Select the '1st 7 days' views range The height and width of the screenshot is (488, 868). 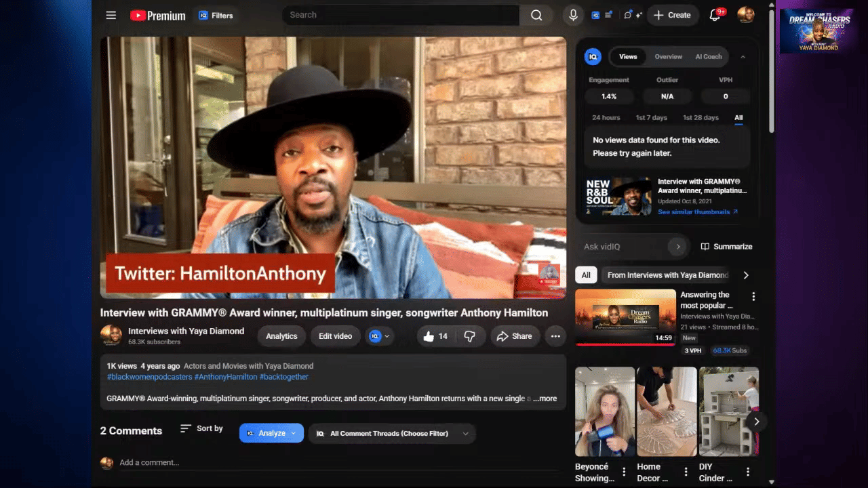pos(651,117)
